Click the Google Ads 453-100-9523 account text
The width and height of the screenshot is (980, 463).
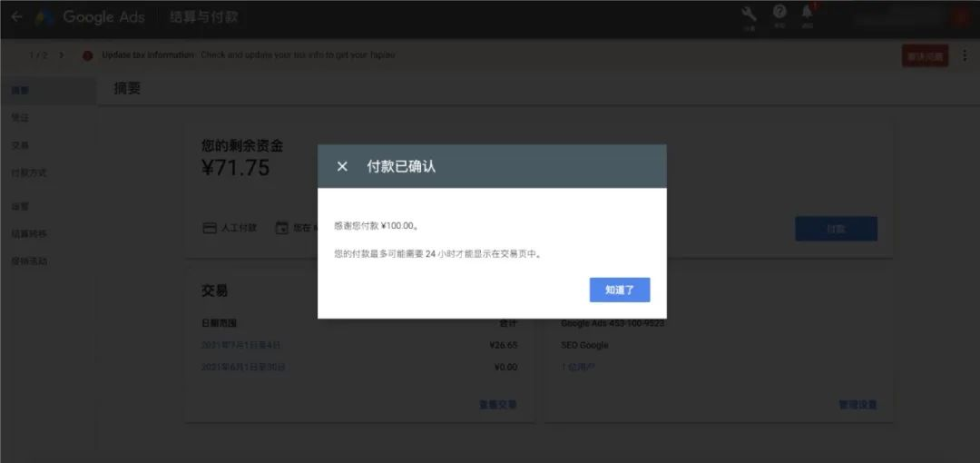612,323
